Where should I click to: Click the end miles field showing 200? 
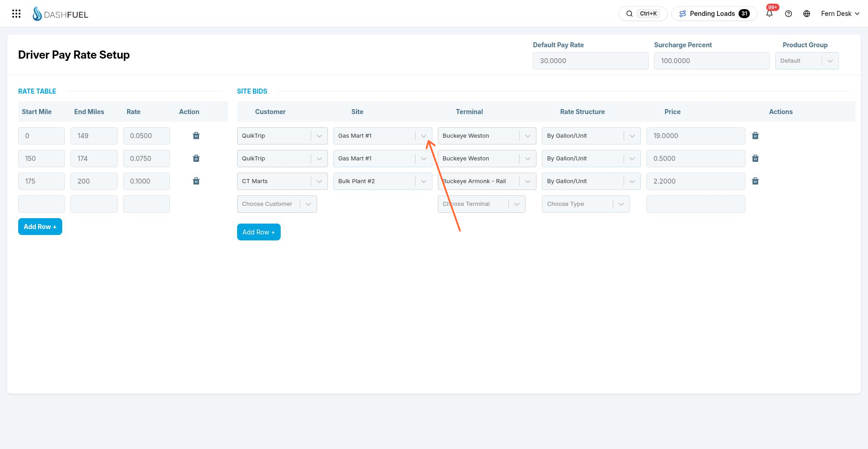coord(94,181)
